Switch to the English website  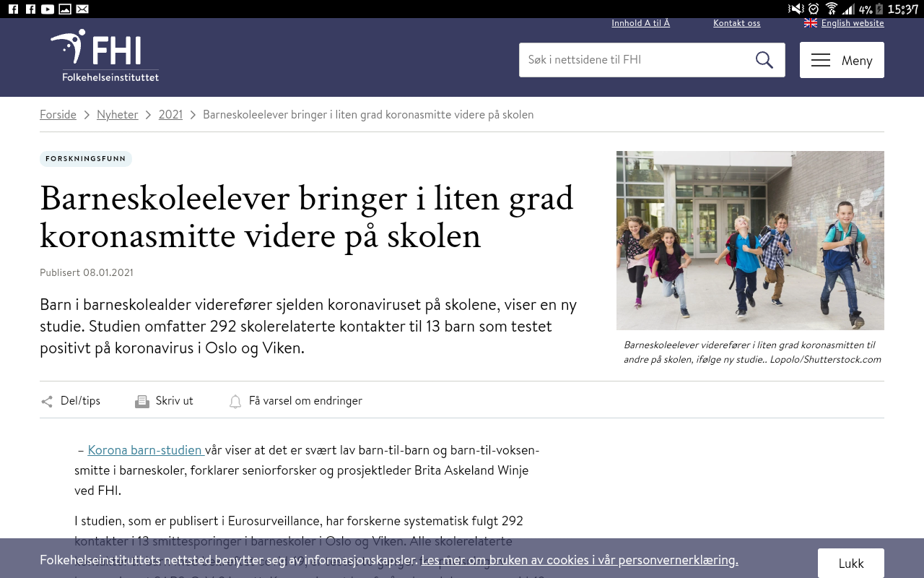point(852,23)
